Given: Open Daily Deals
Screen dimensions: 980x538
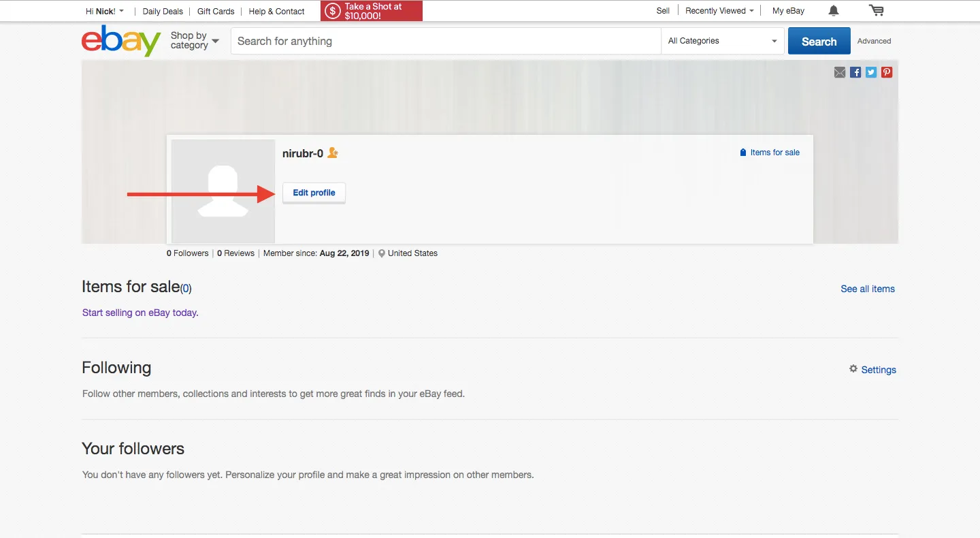Looking at the screenshot, I should tap(162, 11).
